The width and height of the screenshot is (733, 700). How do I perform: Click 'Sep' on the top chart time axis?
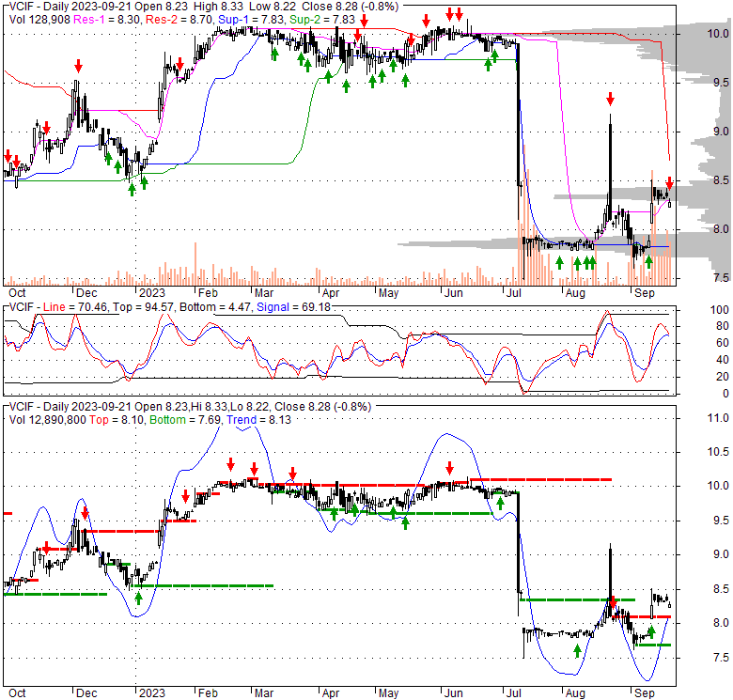pos(644,293)
